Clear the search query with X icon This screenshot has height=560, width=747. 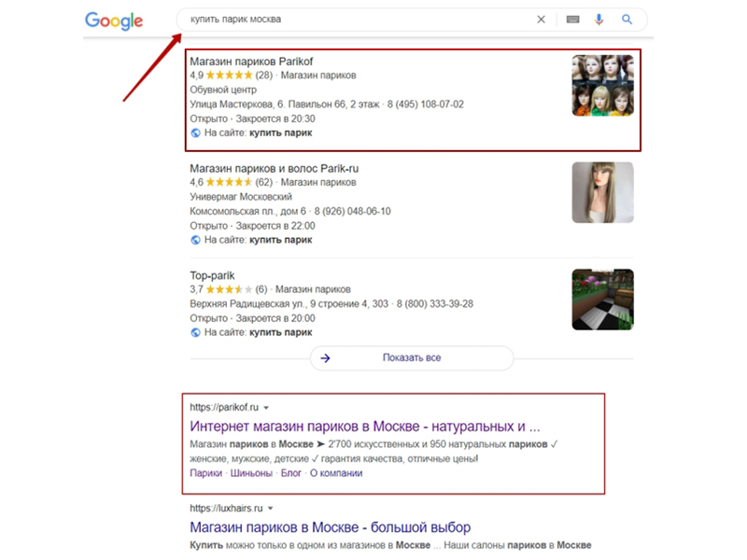(x=542, y=20)
